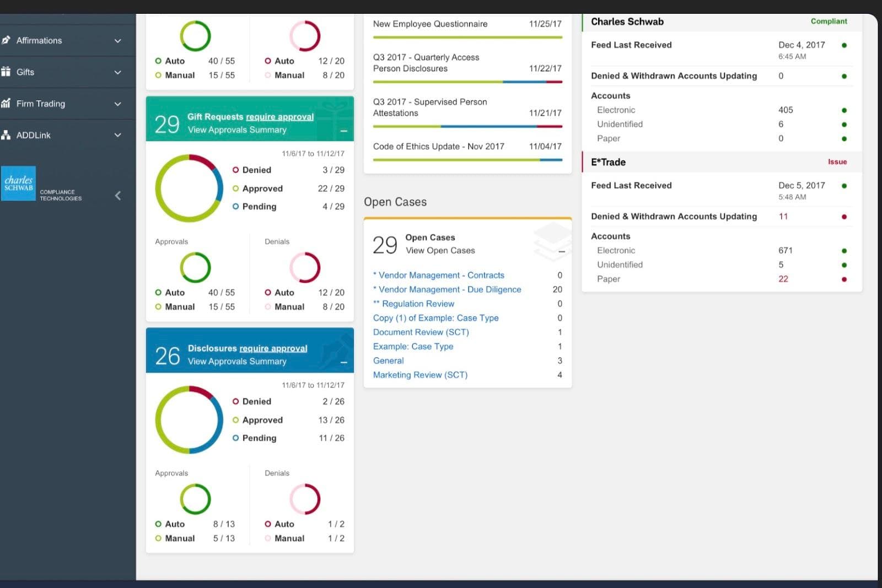Viewport: 882px width, 588px height.
Task: Click green dot beside E*Trade Unidentified accounts
Action: pos(844,265)
